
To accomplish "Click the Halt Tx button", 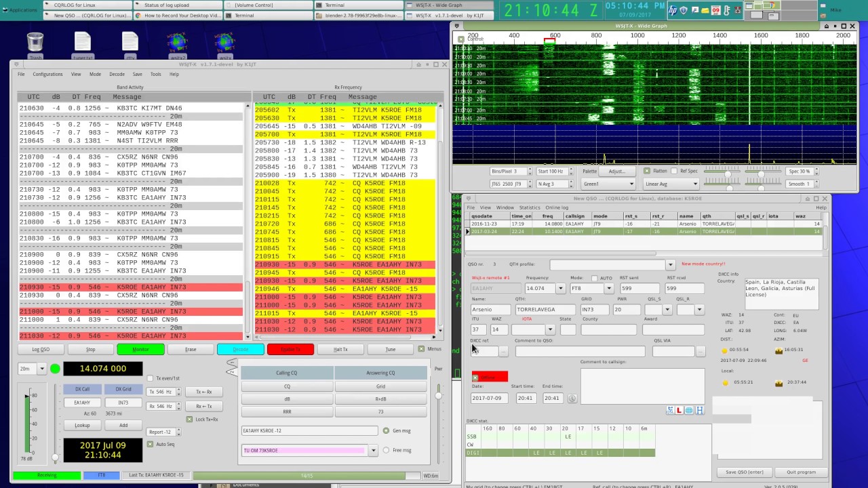I will pyautogui.click(x=340, y=350).
